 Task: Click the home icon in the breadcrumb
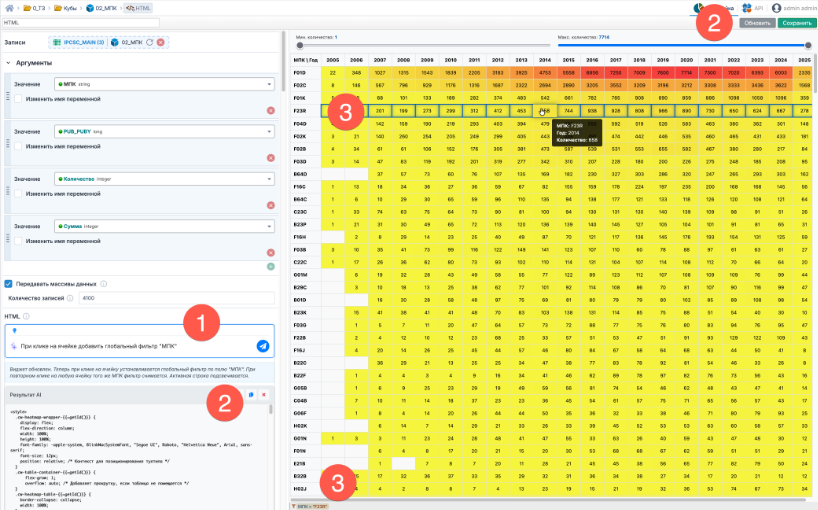(9, 7)
